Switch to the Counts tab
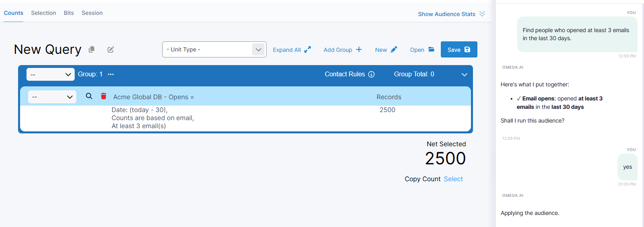 (14, 13)
